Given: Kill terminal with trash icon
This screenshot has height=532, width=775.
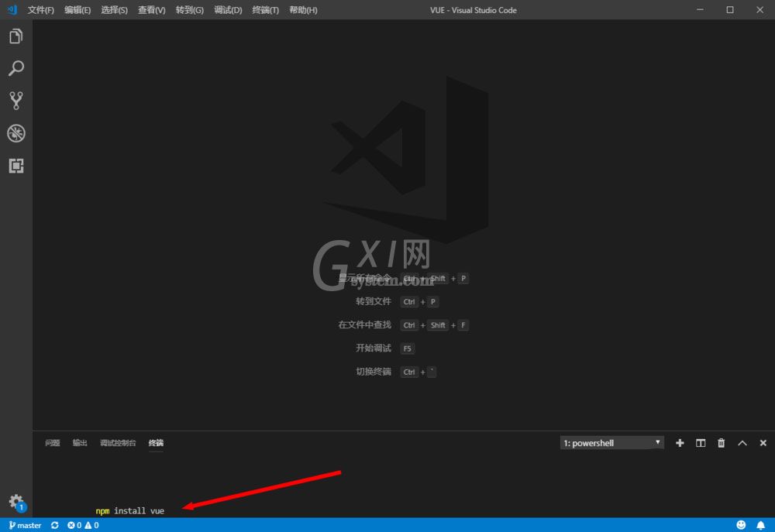Looking at the screenshot, I should tap(721, 443).
